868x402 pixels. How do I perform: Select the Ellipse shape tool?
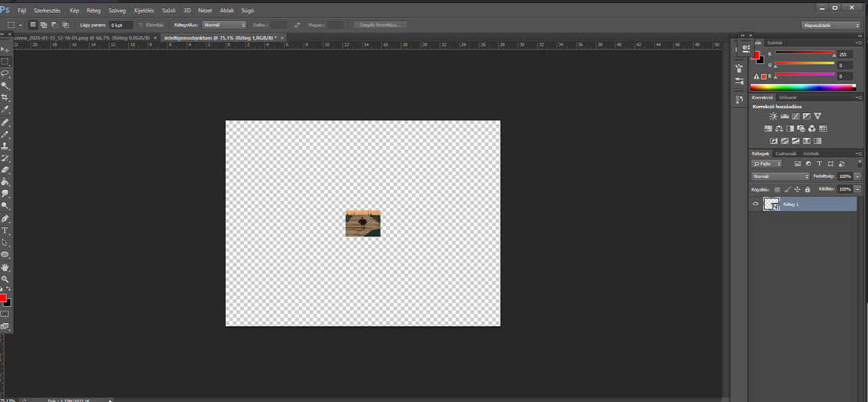coord(5,255)
